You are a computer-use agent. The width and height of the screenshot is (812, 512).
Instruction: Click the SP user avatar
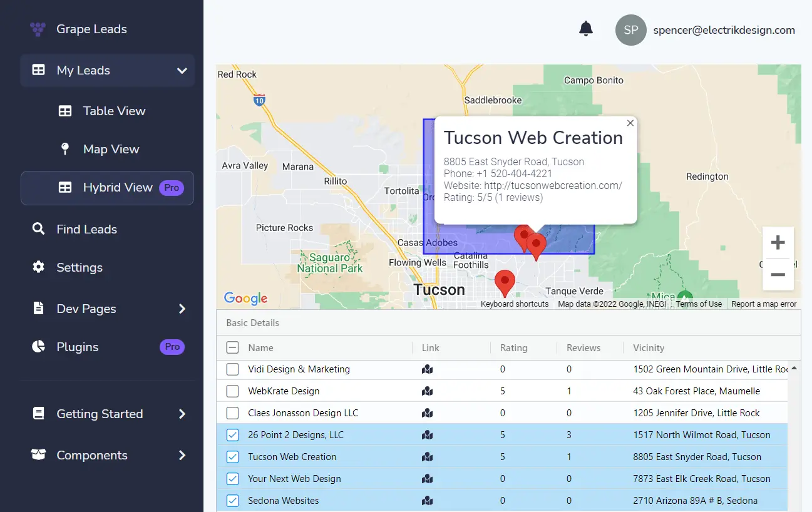pyautogui.click(x=631, y=30)
